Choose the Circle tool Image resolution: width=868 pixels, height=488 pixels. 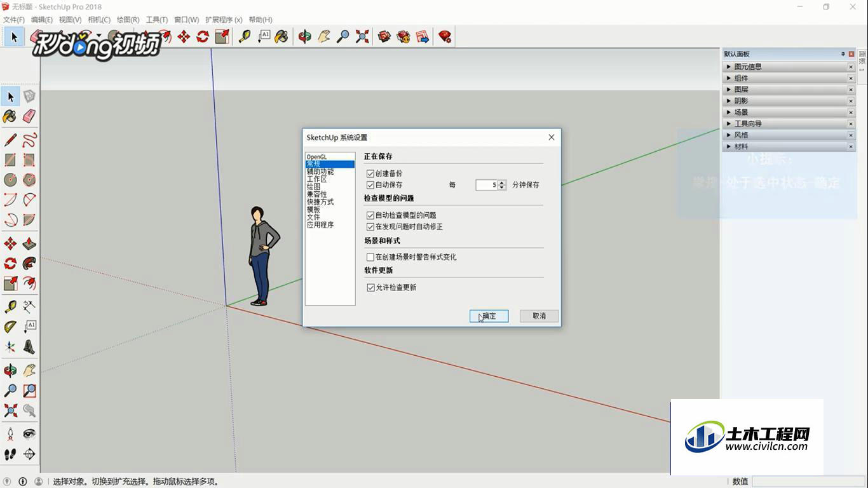point(10,180)
